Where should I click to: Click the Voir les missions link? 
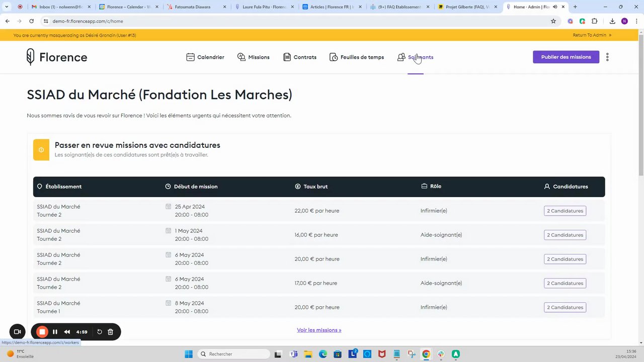[x=319, y=330]
